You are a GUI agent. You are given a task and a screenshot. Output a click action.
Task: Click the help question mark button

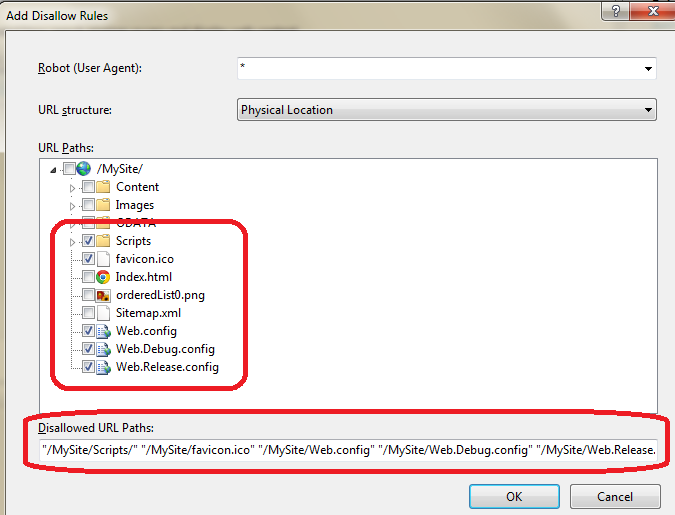[616, 11]
